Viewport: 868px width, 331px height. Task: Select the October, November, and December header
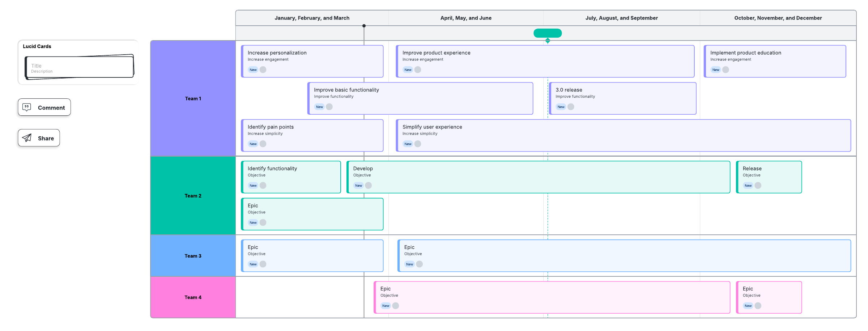coord(778,18)
